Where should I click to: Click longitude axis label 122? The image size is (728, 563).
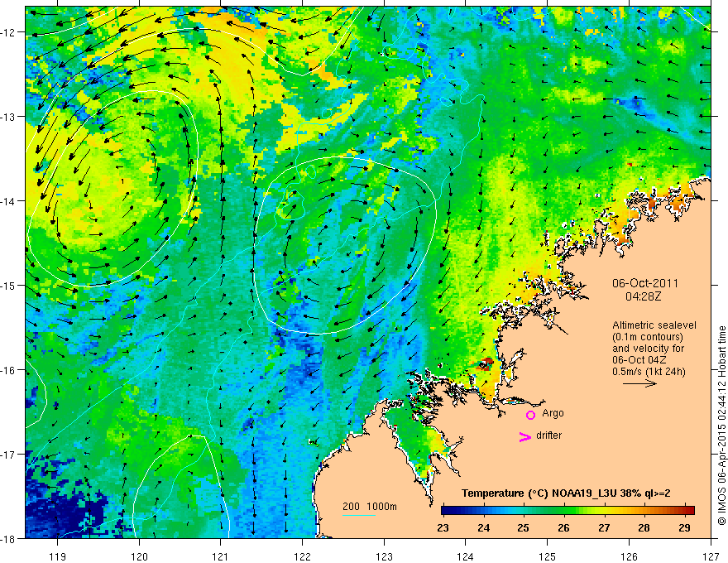pyautogui.click(x=302, y=556)
